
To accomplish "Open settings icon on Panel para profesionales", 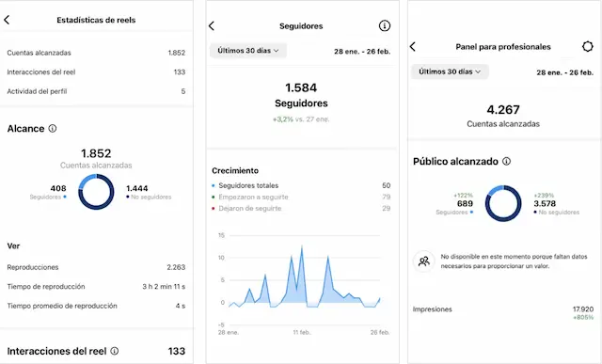I will [x=587, y=46].
